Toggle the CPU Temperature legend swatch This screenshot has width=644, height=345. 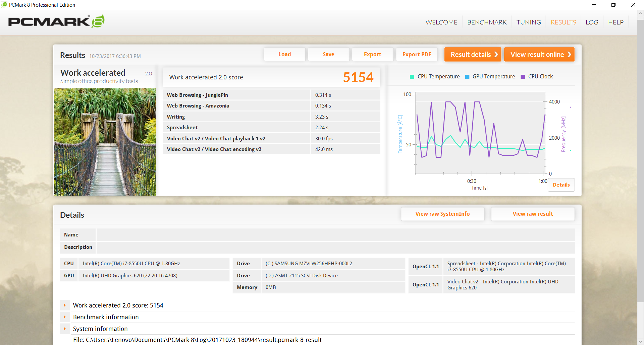point(412,77)
